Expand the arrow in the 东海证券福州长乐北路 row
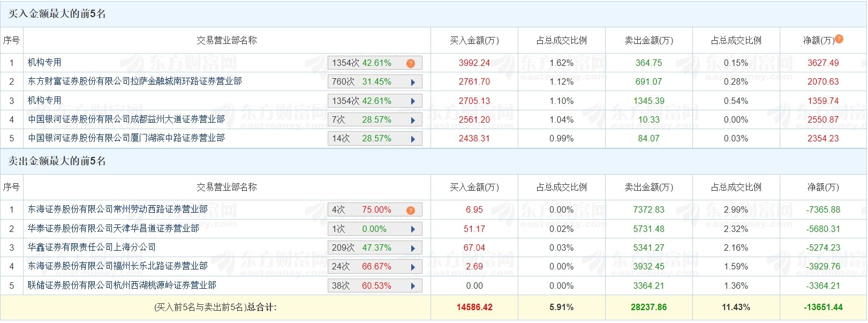The width and height of the screenshot is (868, 323). pos(413,267)
